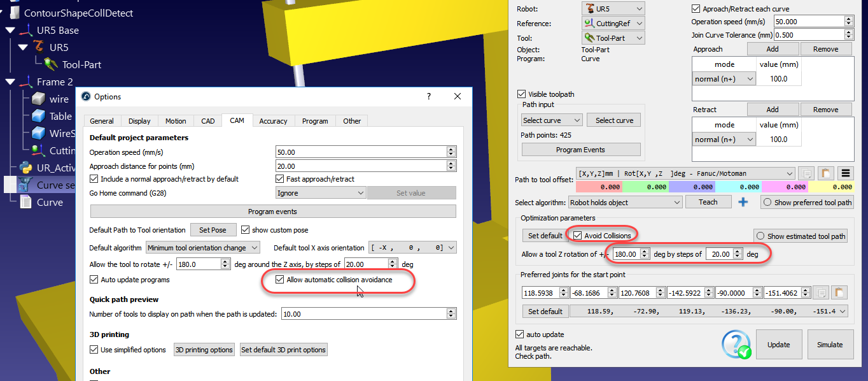Screen dimensions: 868x381
Task: Paste preferred joints with clipboard icon
Action: (x=840, y=292)
